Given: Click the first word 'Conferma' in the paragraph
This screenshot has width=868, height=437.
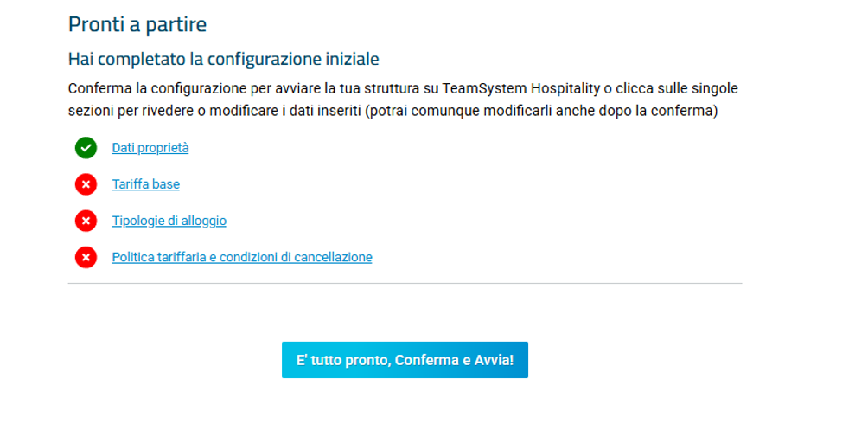Looking at the screenshot, I should point(99,88).
